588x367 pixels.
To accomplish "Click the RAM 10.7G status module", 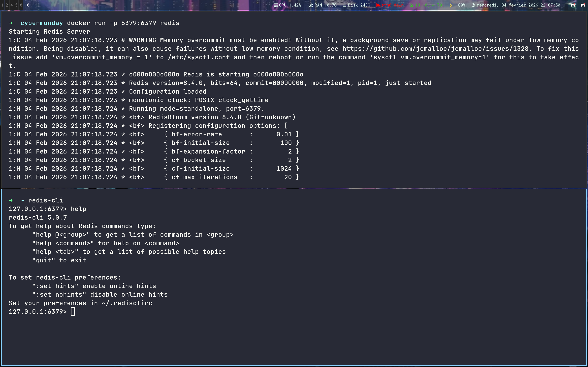I will [323, 5].
